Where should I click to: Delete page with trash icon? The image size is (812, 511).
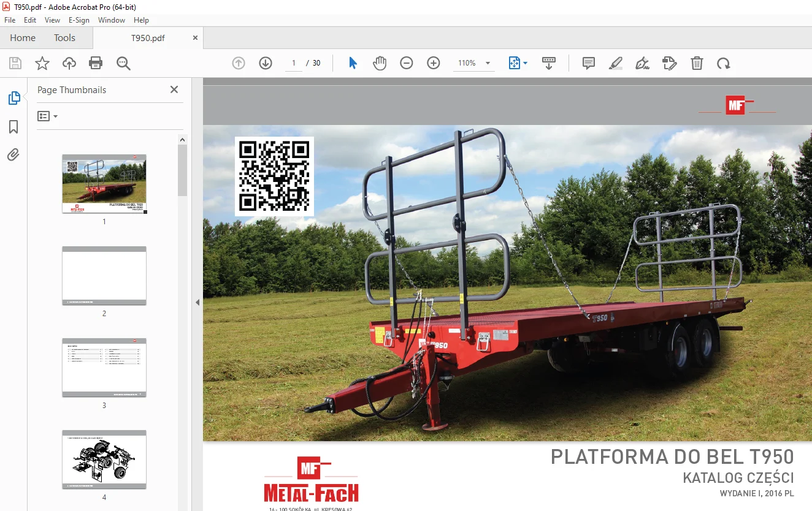click(x=697, y=63)
